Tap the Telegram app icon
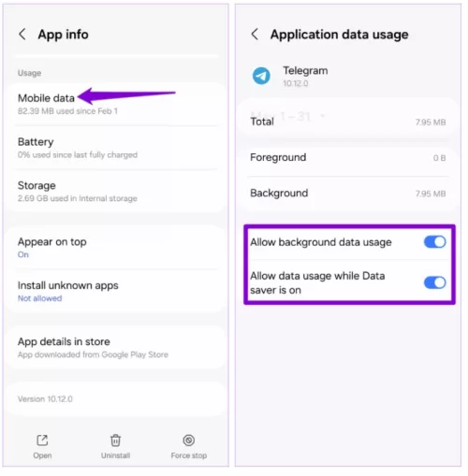The width and height of the screenshot is (468, 476). [x=261, y=76]
